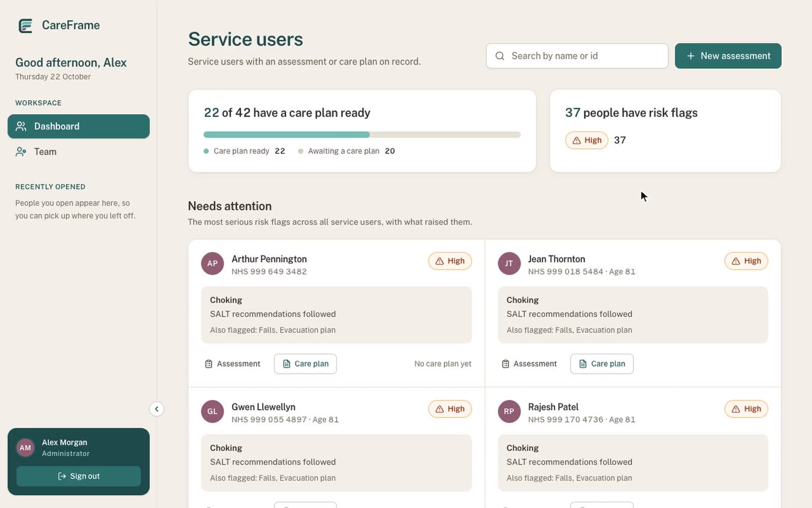The image size is (812, 508).
Task: Select the 'Care plan ready 22' legend entry
Action: 244,151
